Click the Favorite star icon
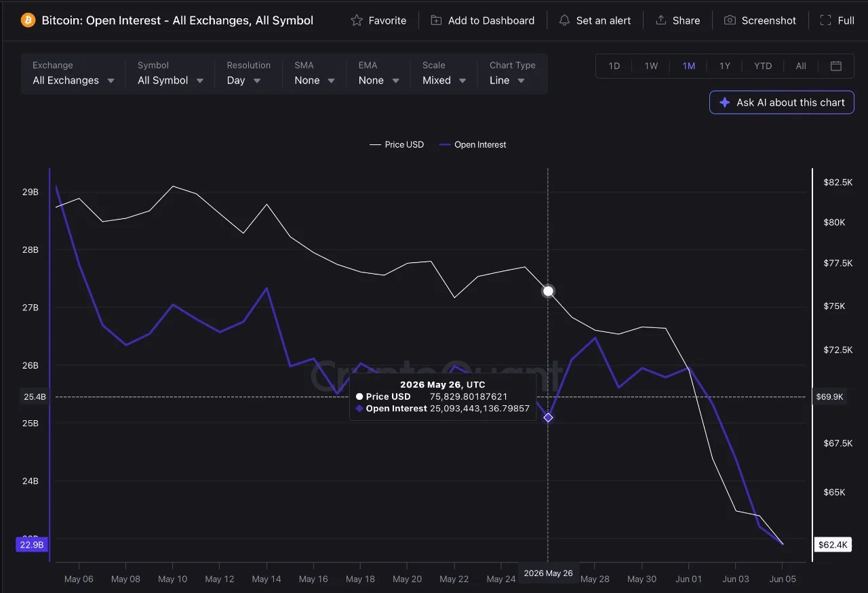868x593 pixels. [x=357, y=20]
